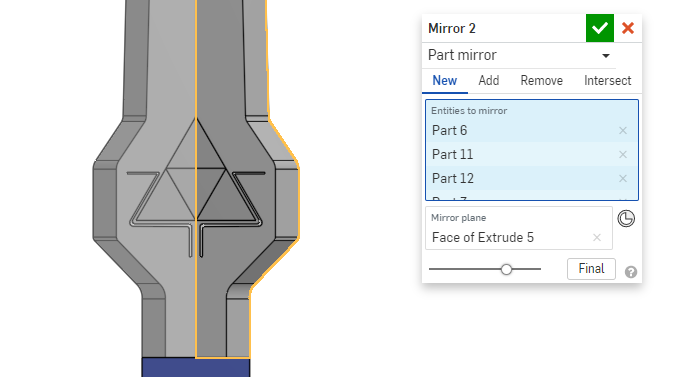
Task: Select Part 12 in the entities list
Action: pyautogui.click(x=532, y=178)
